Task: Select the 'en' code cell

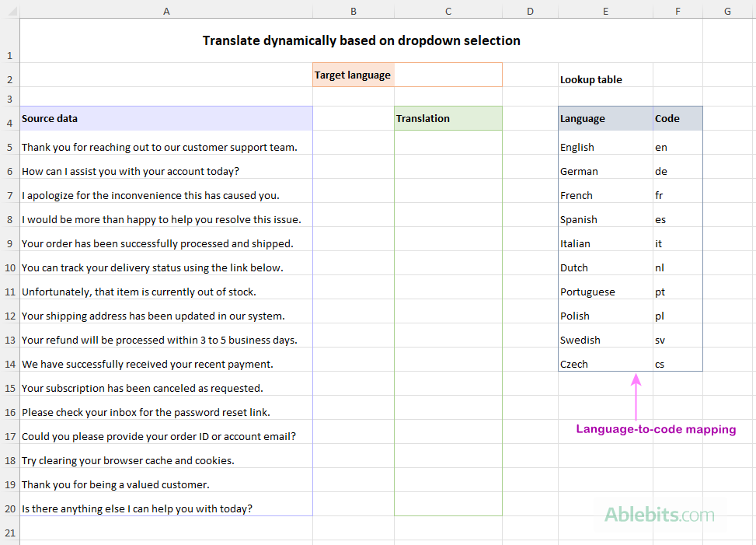Action: (x=678, y=143)
